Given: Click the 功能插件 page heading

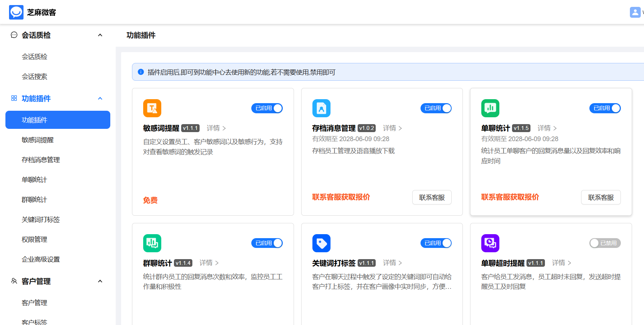Looking at the screenshot, I should [141, 35].
